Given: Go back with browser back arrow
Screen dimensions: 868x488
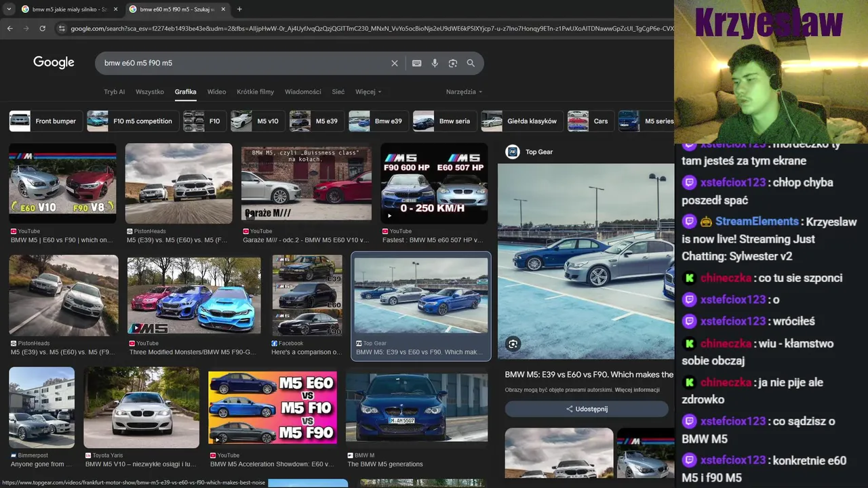Looking at the screenshot, I should pyautogui.click(x=9, y=28).
